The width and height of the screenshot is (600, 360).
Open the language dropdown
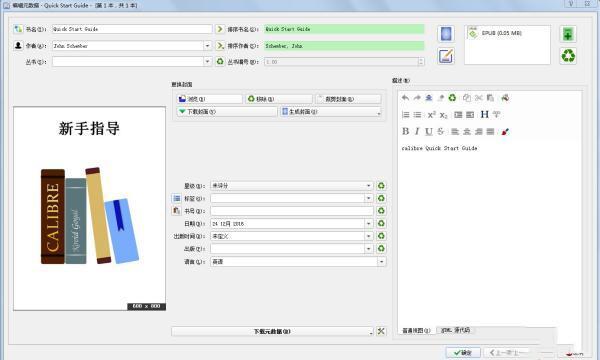382,262
